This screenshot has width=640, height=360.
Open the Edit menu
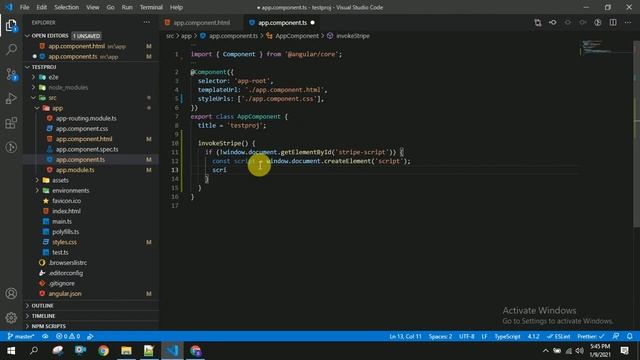pyautogui.click(x=42, y=7)
